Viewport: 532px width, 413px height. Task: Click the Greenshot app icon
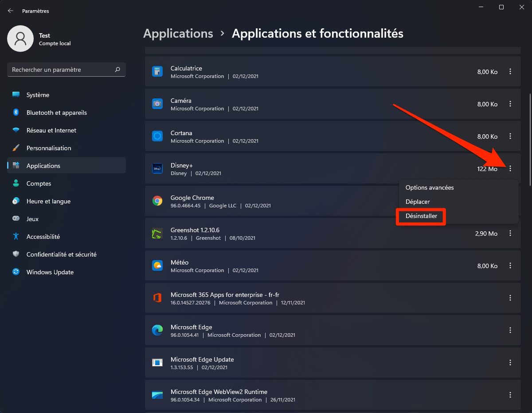tap(157, 233)
